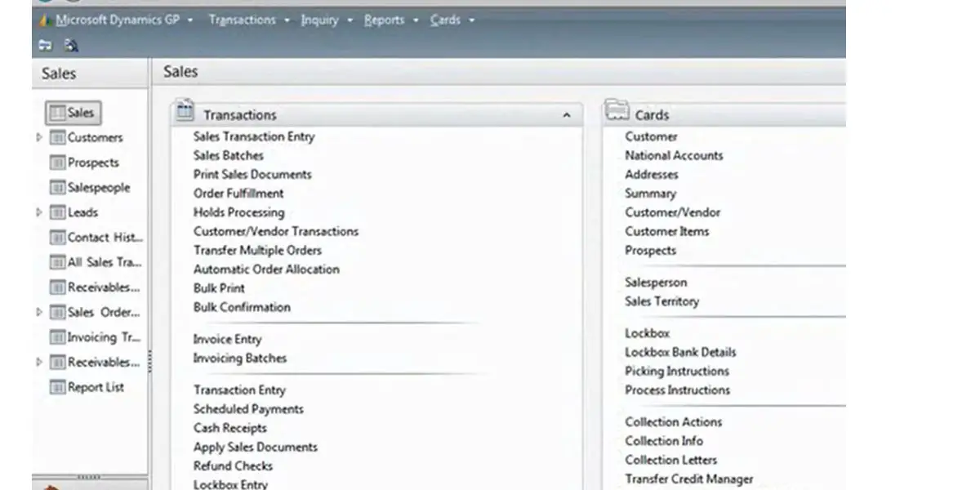
Task: Select Prospects in the navigation pane
Action: coord(93,163)
